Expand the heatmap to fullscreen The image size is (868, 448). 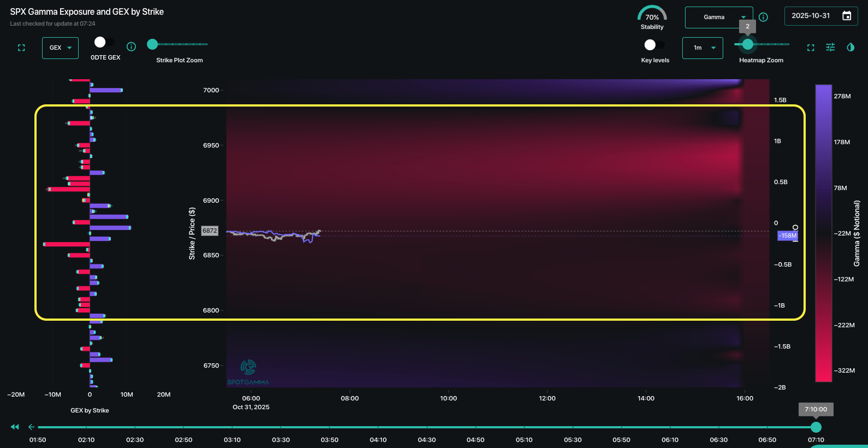coord(811,48)
